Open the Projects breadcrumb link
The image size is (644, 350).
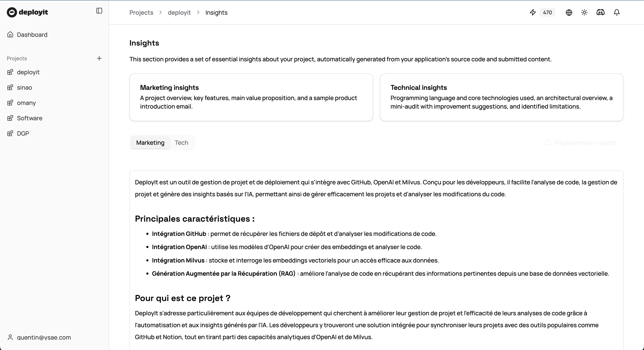141,12
